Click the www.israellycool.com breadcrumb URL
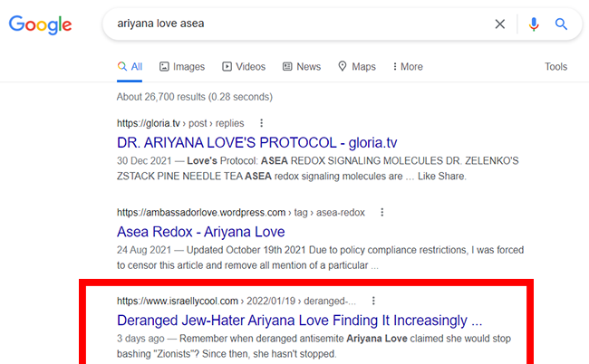 pyautogui.click(x=237, y=301)
